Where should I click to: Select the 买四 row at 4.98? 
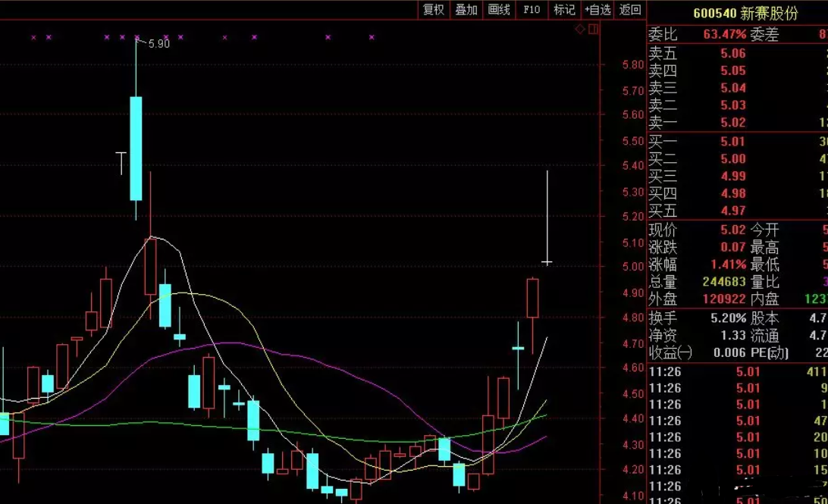[738, 194]
